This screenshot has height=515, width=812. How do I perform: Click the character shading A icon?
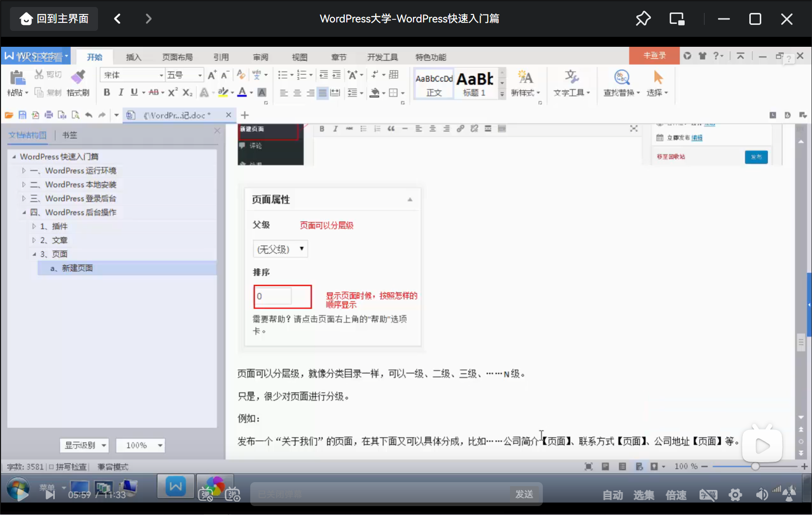pos(262,93)
